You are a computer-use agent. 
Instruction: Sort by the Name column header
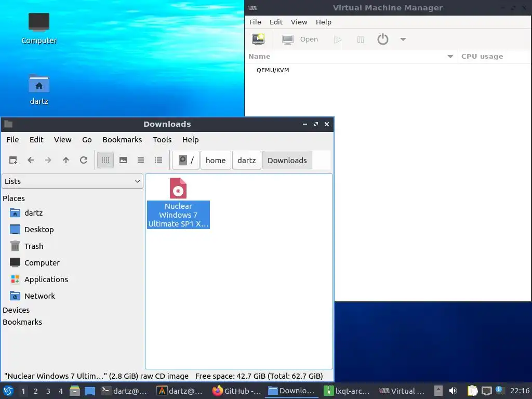point(351,56)
